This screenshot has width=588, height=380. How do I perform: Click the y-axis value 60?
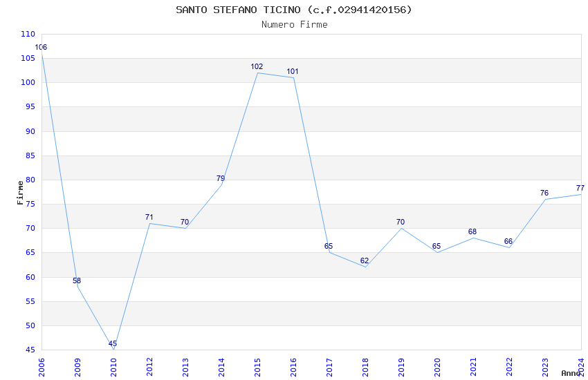click(x=30, y=277)
